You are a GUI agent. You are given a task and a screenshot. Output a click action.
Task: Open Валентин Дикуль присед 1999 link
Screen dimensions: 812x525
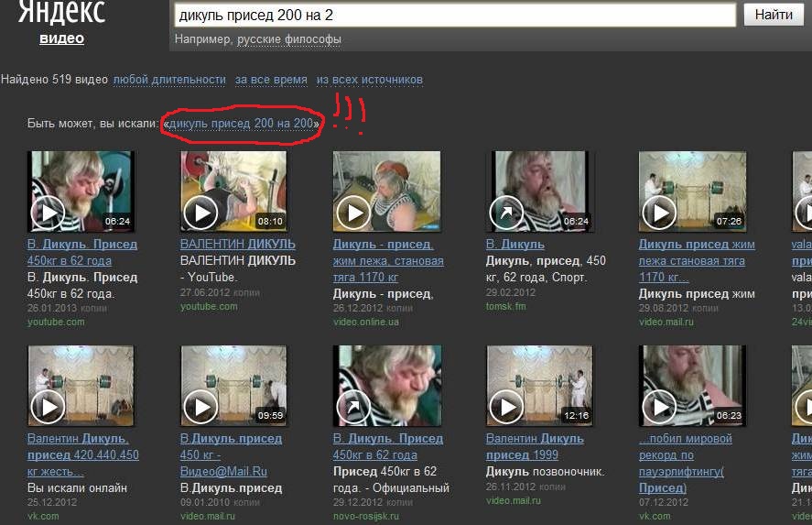point(535,447)
